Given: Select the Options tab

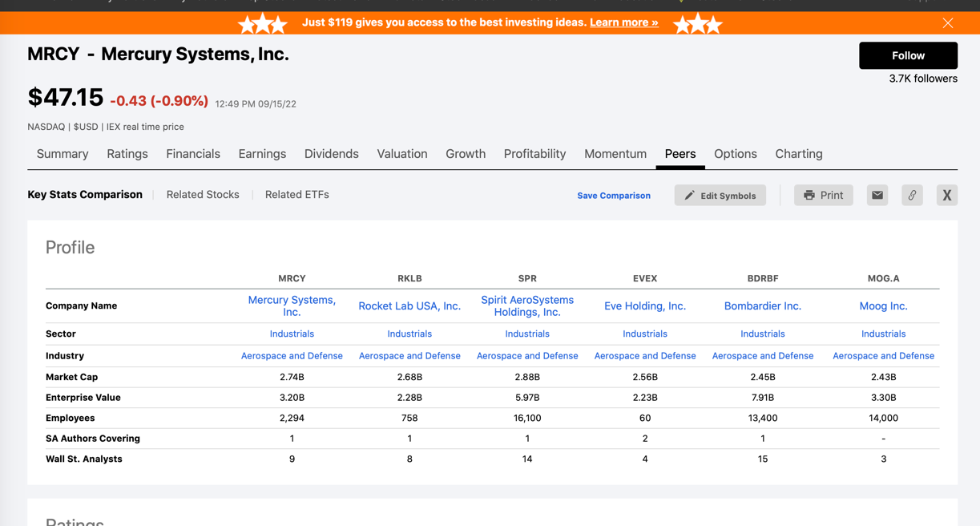Looking at the screenshot, I should [735, 153].
